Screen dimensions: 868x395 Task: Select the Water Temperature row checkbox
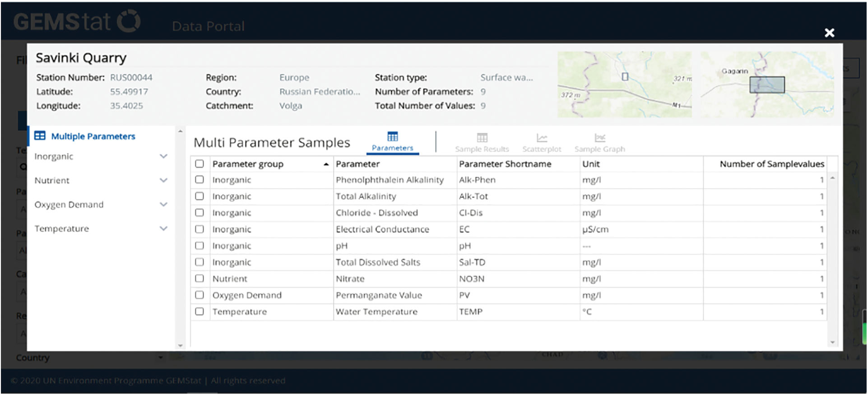point(200,311)
